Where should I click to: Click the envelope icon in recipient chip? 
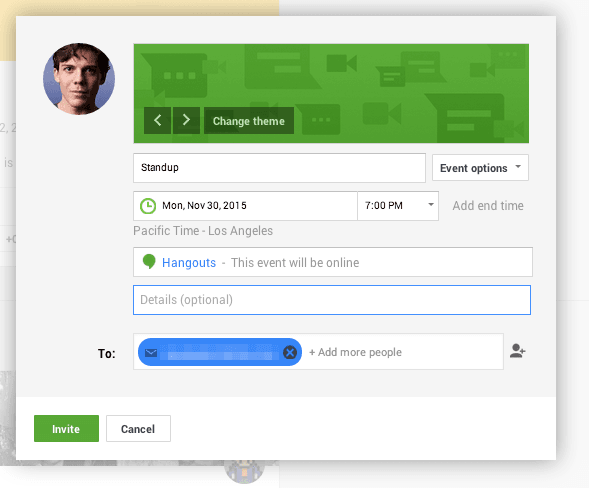tap(151, 353)
